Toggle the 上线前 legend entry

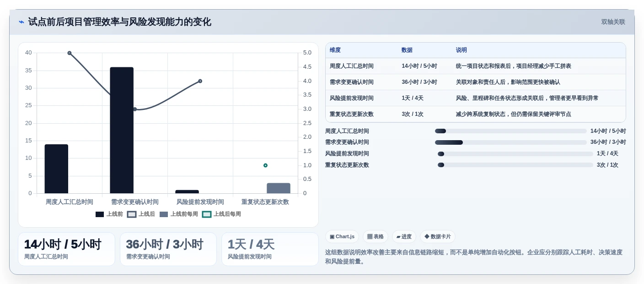point(109,214)
